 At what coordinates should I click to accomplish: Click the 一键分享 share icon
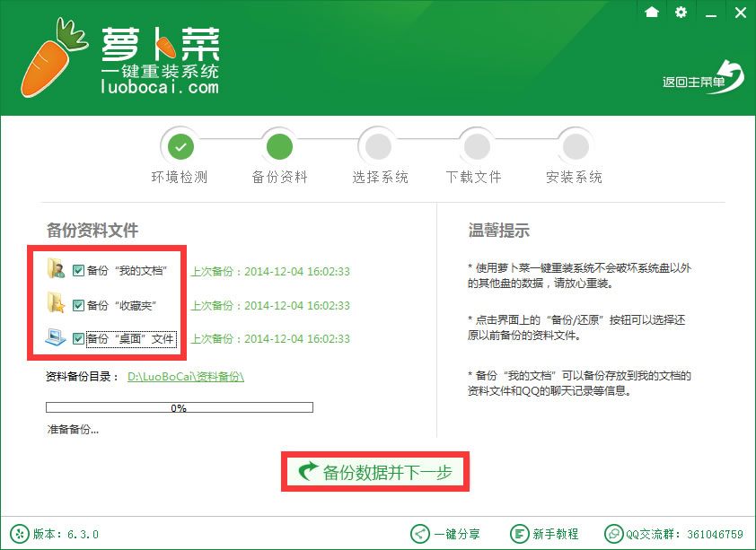pyautogui.click(x=418, y=534)
